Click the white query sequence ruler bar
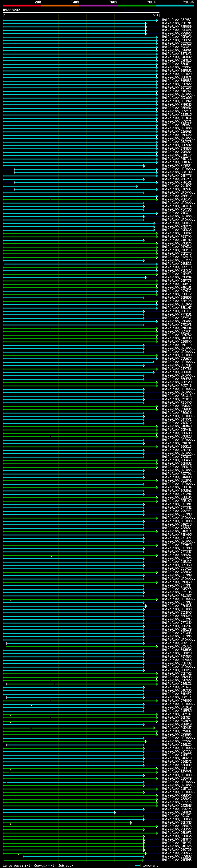Image resolution: width=197 pixels, height=868 pixels. tap(81, 12)
